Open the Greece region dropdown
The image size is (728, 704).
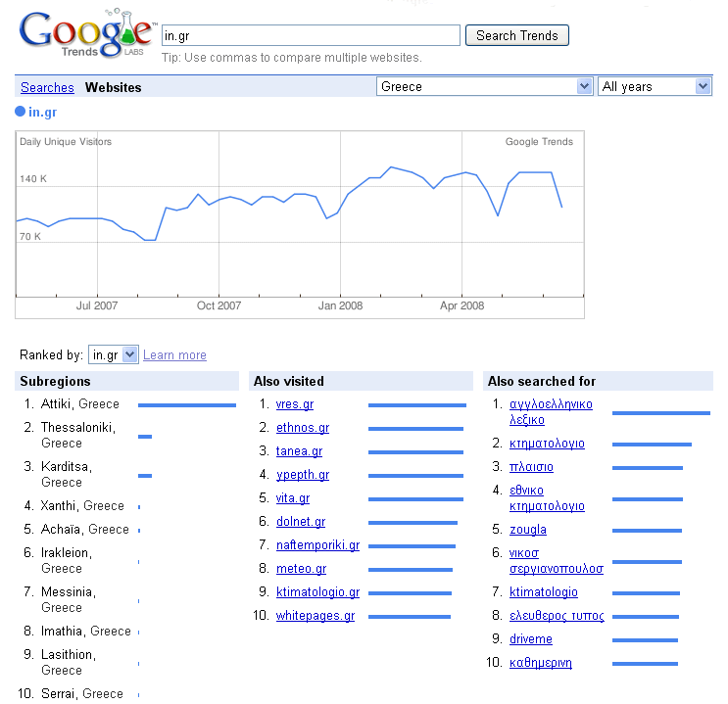(485, 86)
